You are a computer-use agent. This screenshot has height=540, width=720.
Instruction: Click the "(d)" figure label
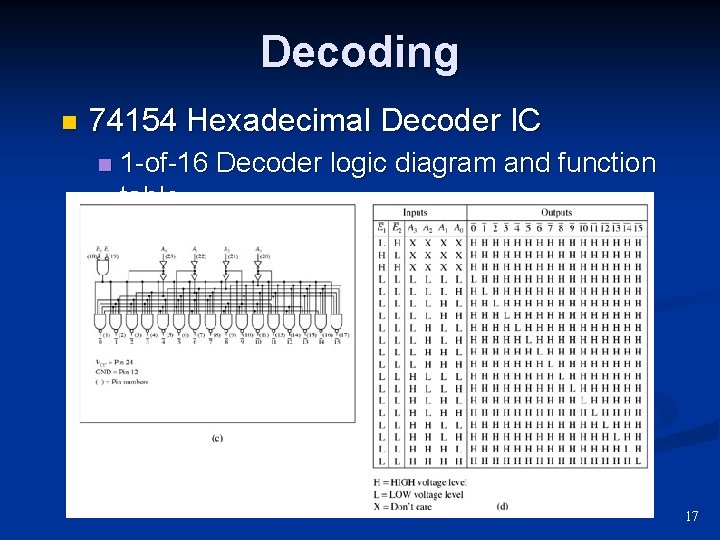click(x=502, y=506)
